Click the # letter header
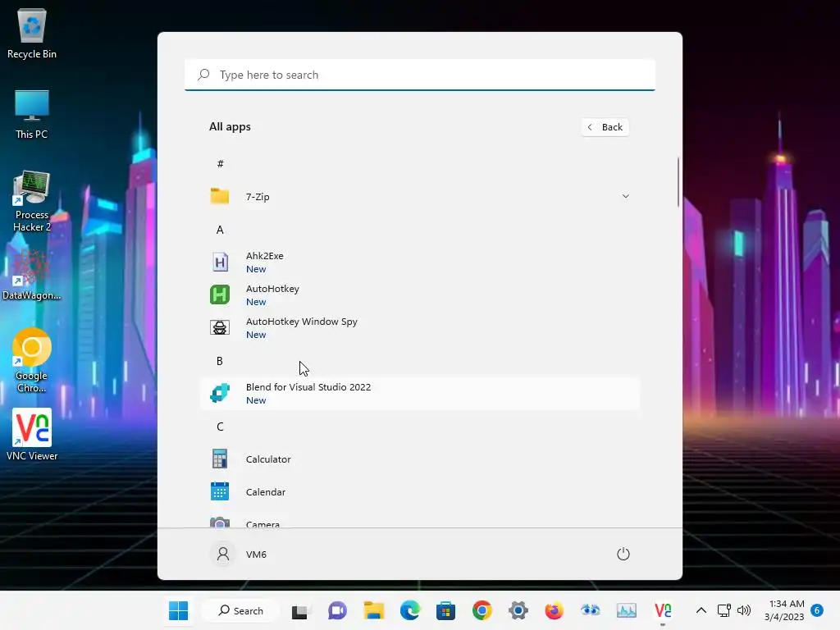This screenshot has width=840, height=630. pyautogui.click(x=220, y=164)
